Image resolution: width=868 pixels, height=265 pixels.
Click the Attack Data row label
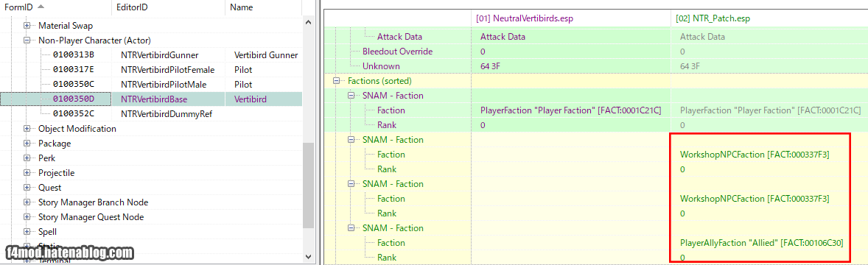(399, 37)
